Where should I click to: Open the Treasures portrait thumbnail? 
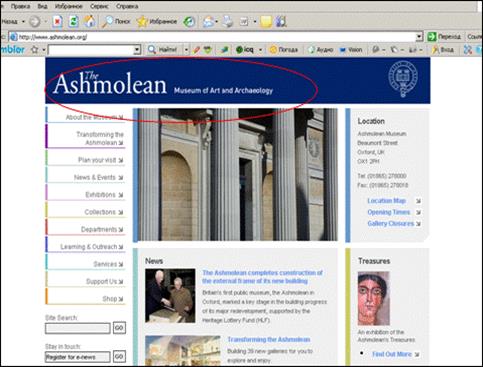[373, 298]
